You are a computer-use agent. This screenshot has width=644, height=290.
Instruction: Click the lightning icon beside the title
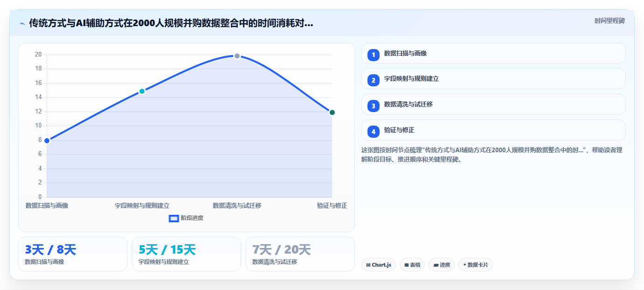(22, 23)
